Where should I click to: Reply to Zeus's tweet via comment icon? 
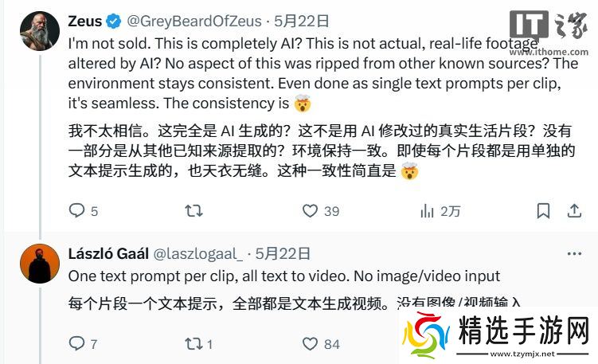point(76,210)
